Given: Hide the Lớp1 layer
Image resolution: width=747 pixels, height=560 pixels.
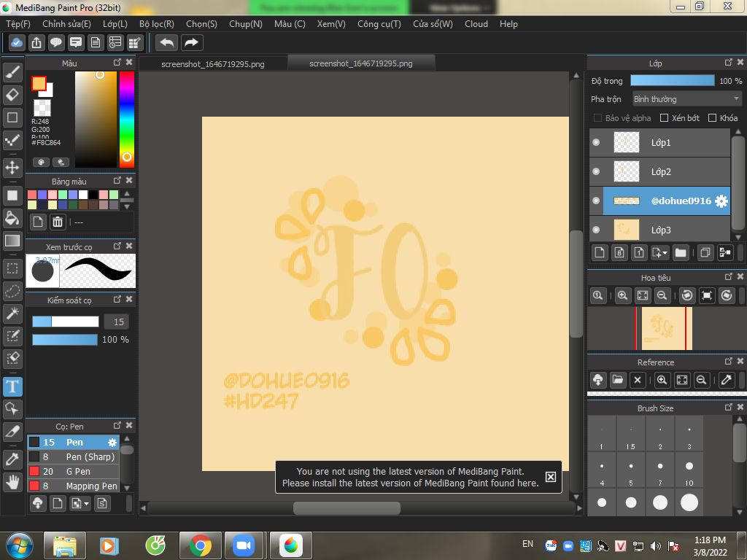Looking at the screenshot, I should pos(596,142).
